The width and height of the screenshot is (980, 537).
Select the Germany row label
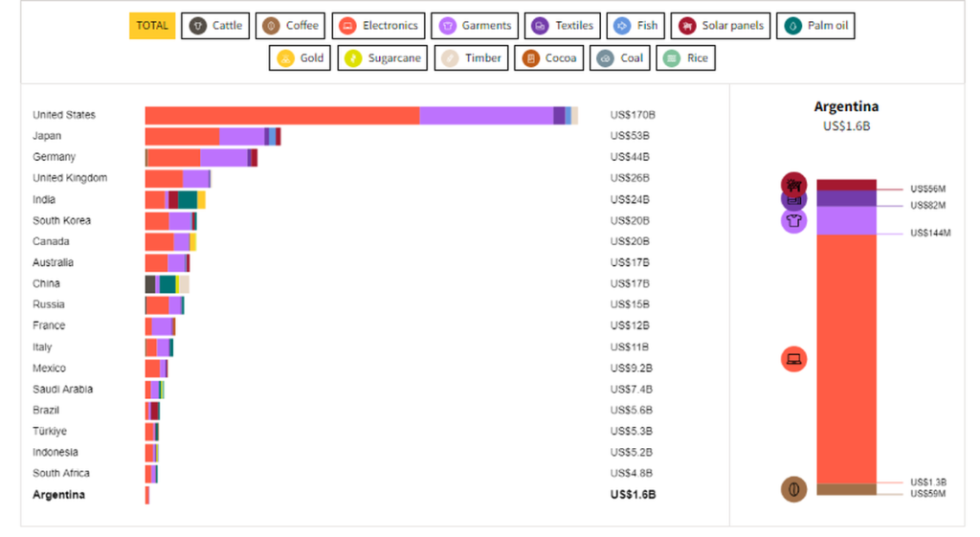pyautogui.click(x=54, y=157)
